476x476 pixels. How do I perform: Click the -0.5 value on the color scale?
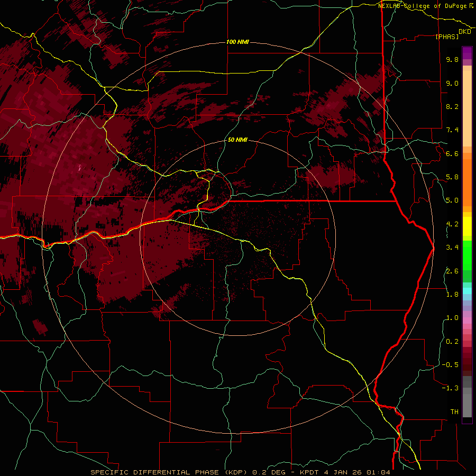(x=450, y=365)
